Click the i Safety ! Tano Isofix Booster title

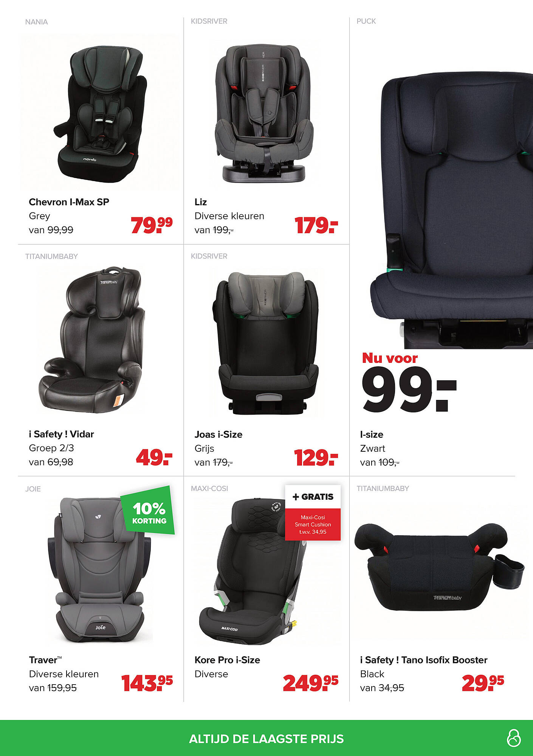[x=423, y=660]
